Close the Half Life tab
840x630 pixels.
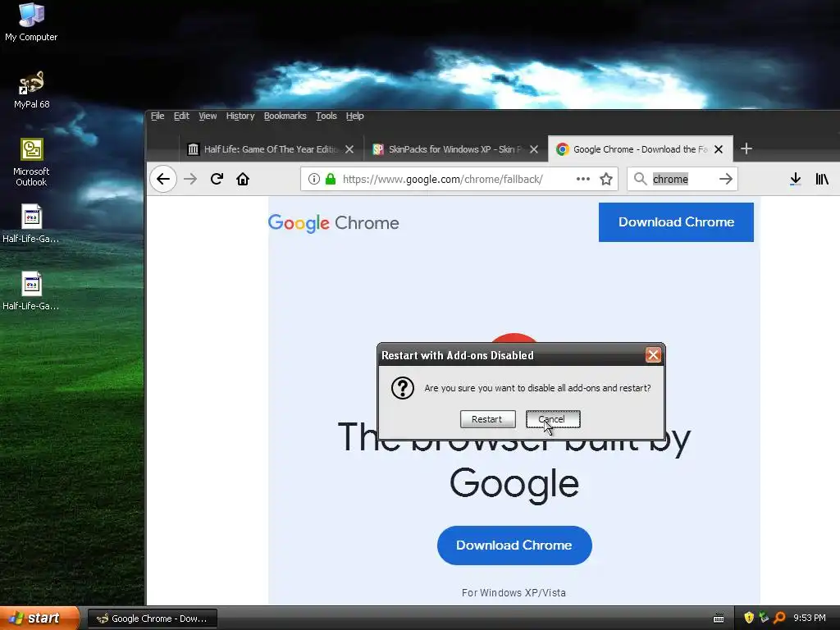(x=349, y=149)
